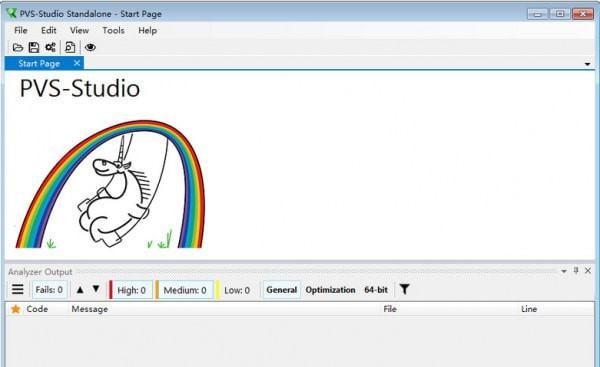This screenshot has height=367, width=600.
Task: Click the eye compiler monitoring icon
Action: click(x=90, y=47)
